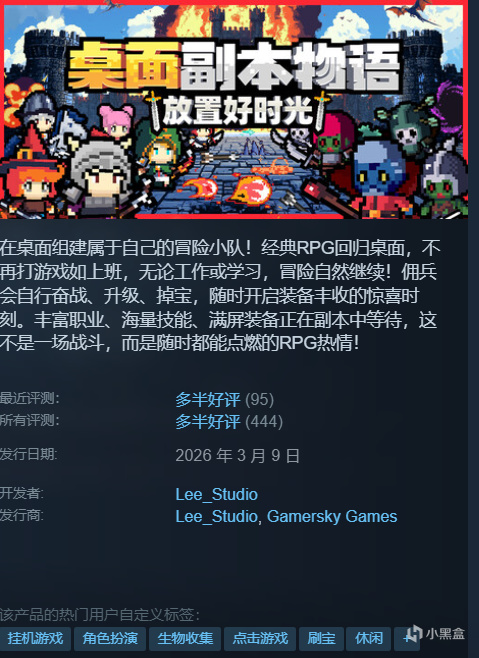Select the 点击游戏 tag
This screenshot has height=658, width=479.
pyautogui.click(x=260, y=639)
